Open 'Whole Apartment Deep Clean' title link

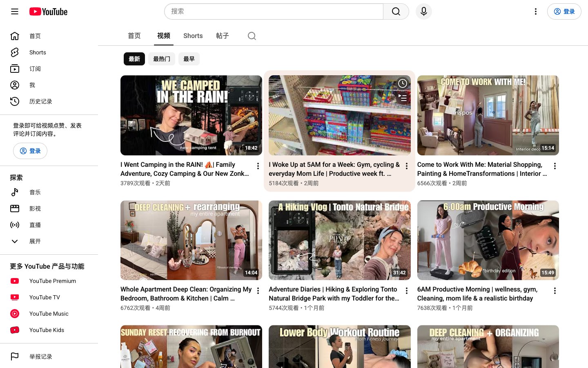point(186,294)
